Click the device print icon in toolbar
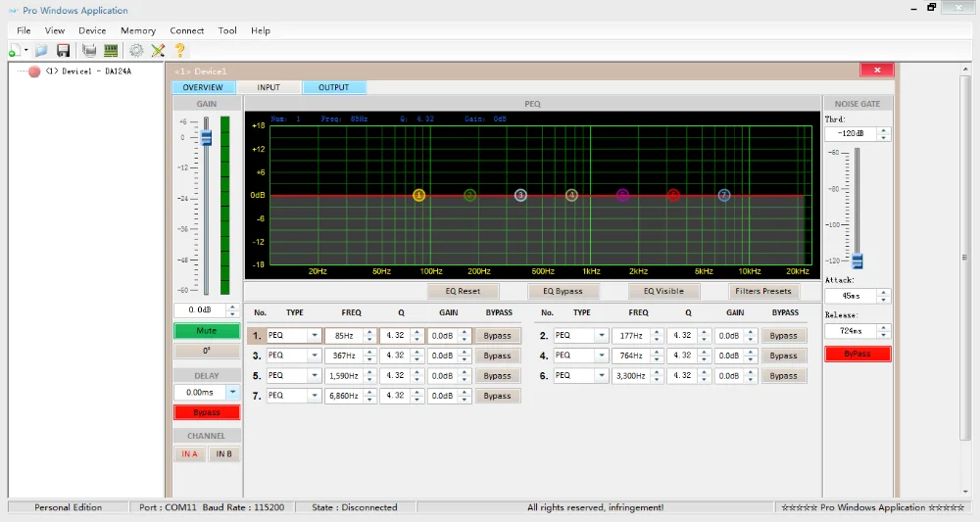This screenshot has width=980, height=522. (x=89, y=51)
